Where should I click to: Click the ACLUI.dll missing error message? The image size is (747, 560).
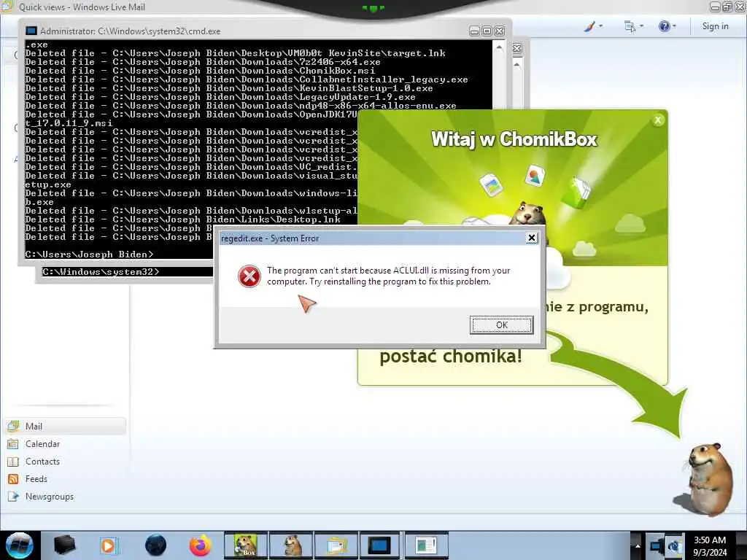[x=388, y=276]
